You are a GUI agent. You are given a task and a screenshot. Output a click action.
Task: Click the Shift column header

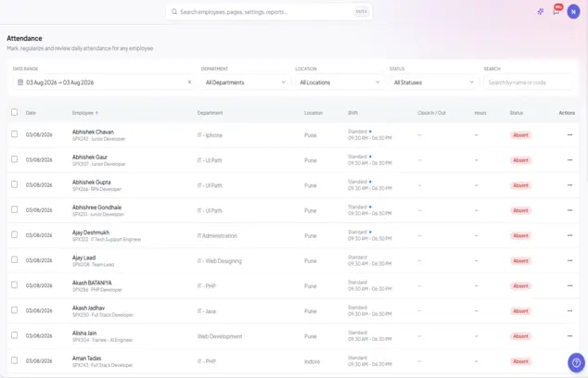click(352, 113)
